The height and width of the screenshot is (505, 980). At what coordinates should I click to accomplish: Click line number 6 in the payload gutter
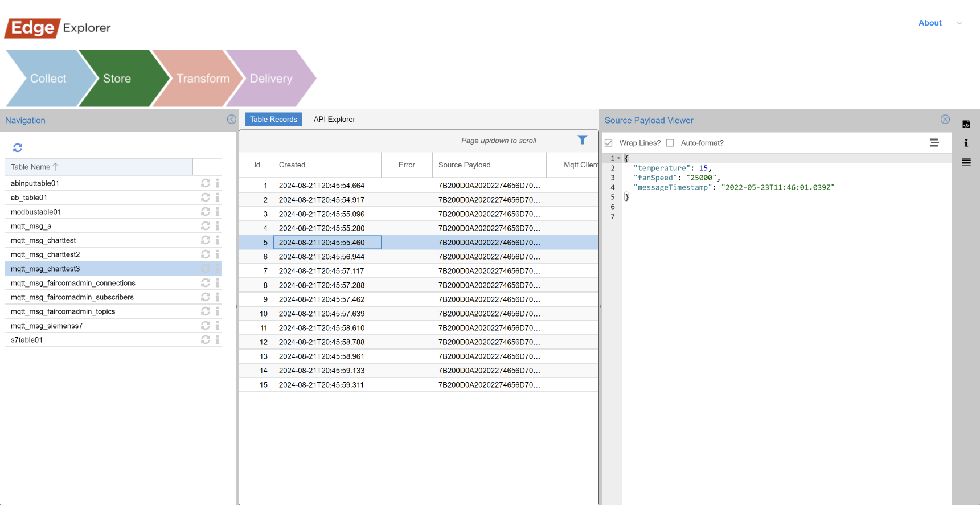(x=613, y=207)
